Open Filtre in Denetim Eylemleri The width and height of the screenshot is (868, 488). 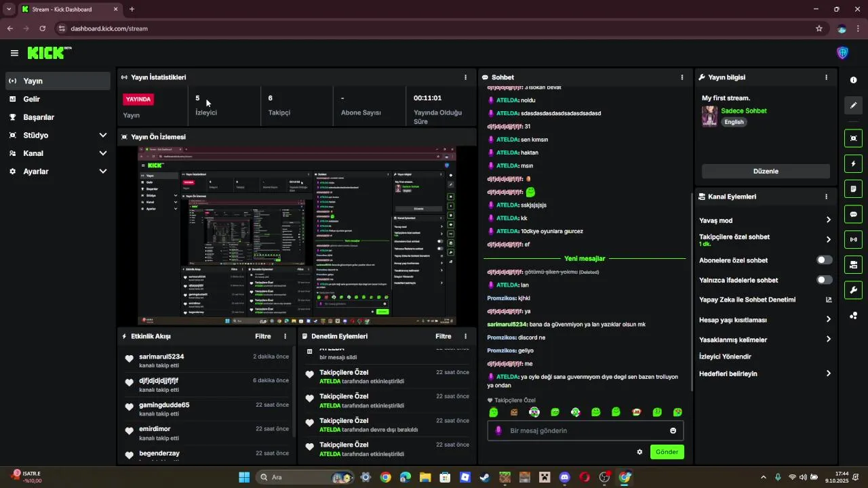click(443, 336)
